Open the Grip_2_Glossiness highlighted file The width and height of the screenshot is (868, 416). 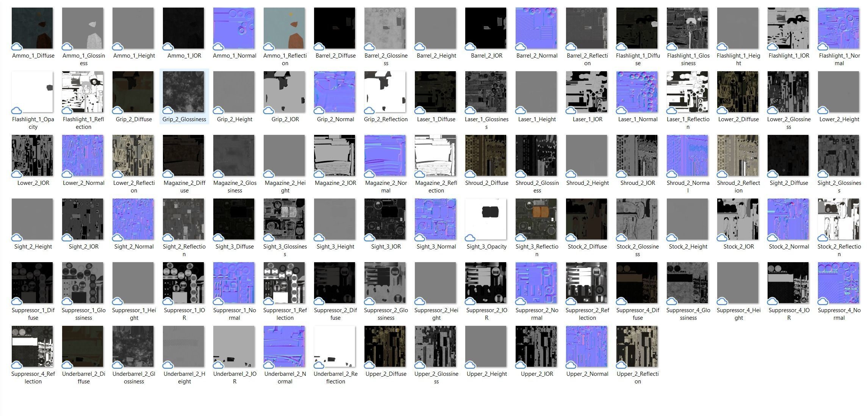[183, 92]
